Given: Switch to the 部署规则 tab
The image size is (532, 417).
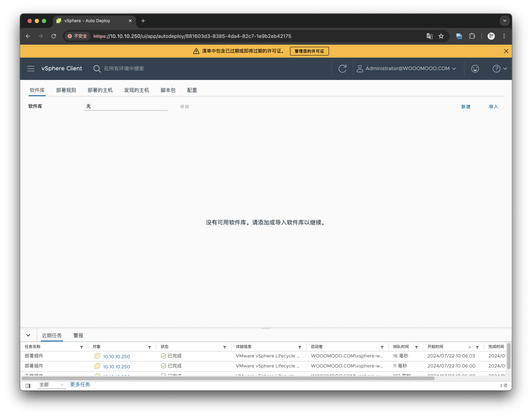Looking at the screenshot, I should [66, 90].
